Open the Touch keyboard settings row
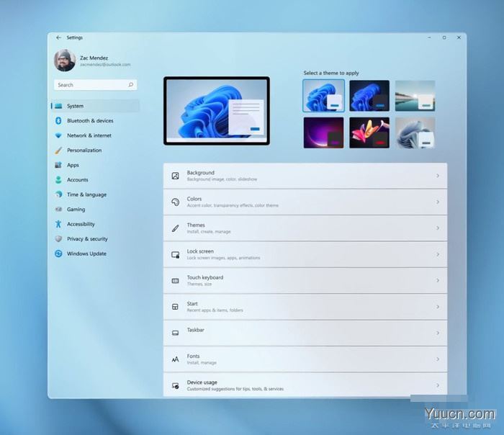This screenshot has height=435, width=504. coord(305,281)
